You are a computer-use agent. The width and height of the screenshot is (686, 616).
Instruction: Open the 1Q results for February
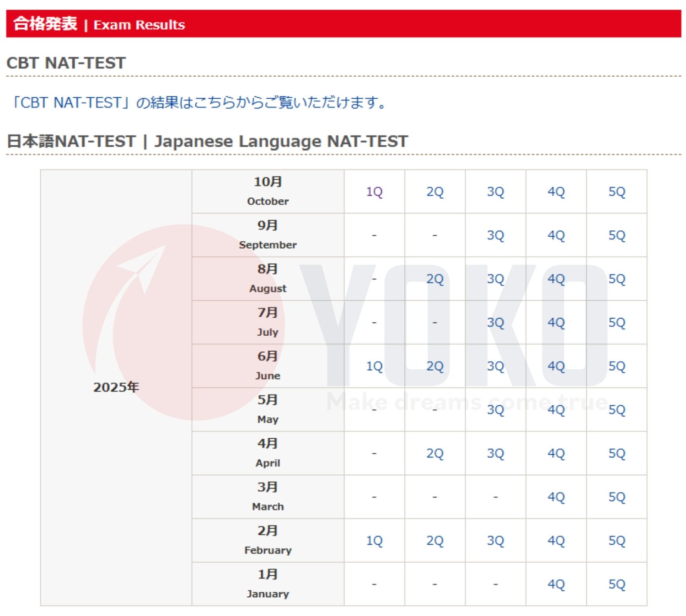coord(374,541)
